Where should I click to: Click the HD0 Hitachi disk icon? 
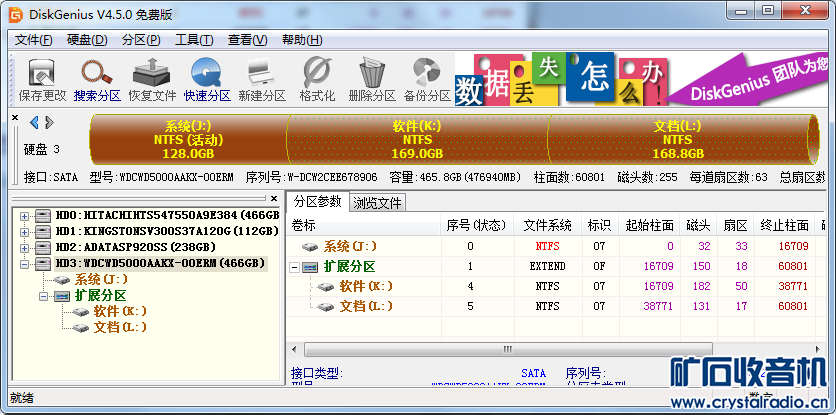(x=43, y=216)
